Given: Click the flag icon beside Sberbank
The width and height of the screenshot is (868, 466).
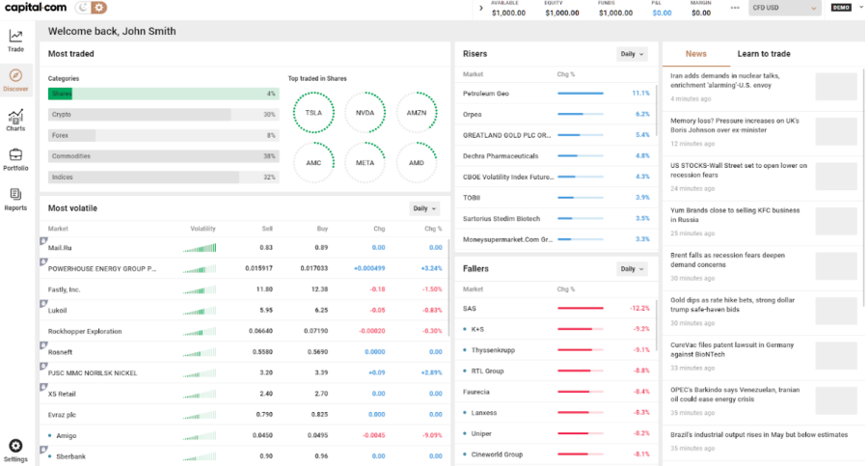Looking at the screenshot, I should click(43, 450).
